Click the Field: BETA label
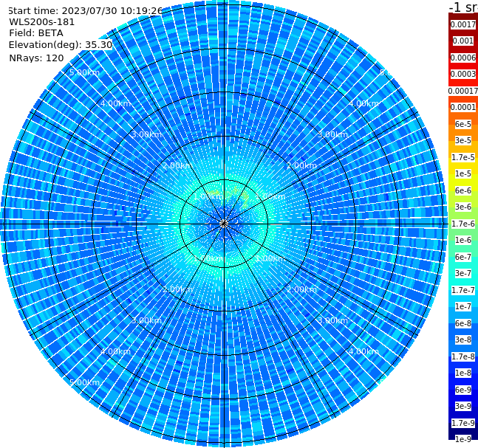This screenshot has width=478, height=448. point(36,33)
